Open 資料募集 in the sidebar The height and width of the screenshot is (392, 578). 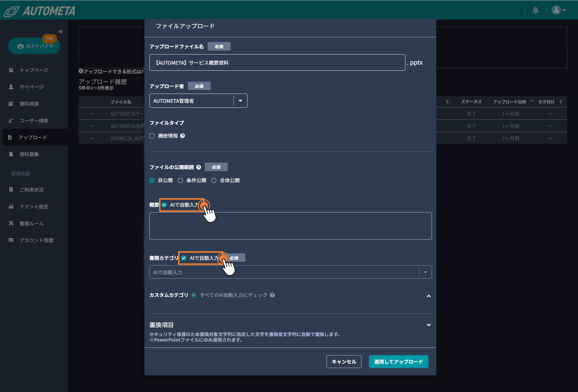(29, 154)
